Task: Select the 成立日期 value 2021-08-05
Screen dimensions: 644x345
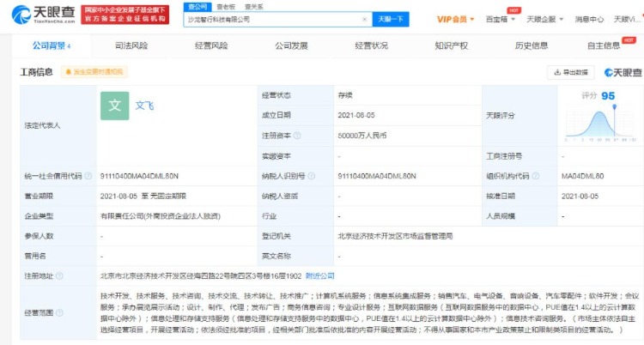Action: click(x=356, y=115)
